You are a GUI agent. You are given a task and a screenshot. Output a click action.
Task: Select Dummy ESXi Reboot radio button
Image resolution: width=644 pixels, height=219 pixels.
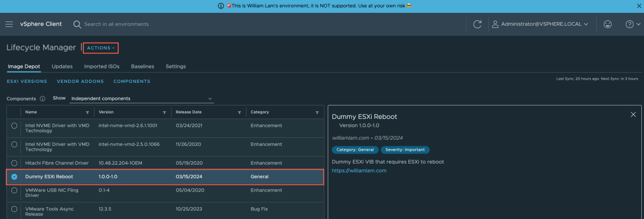tap(15, 176)
